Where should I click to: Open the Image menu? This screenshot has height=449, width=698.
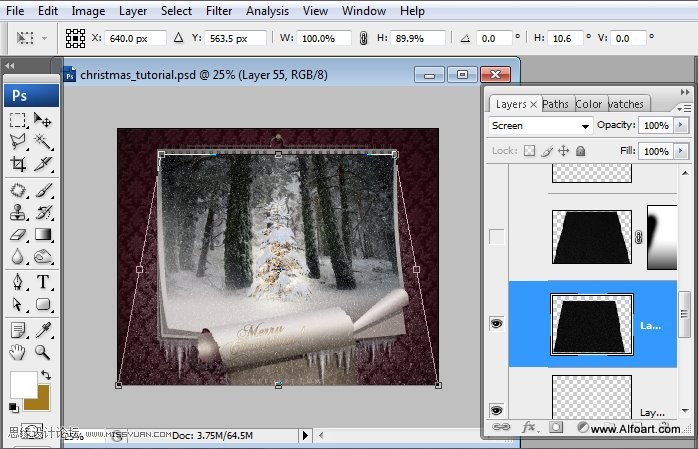click(88, 11)
